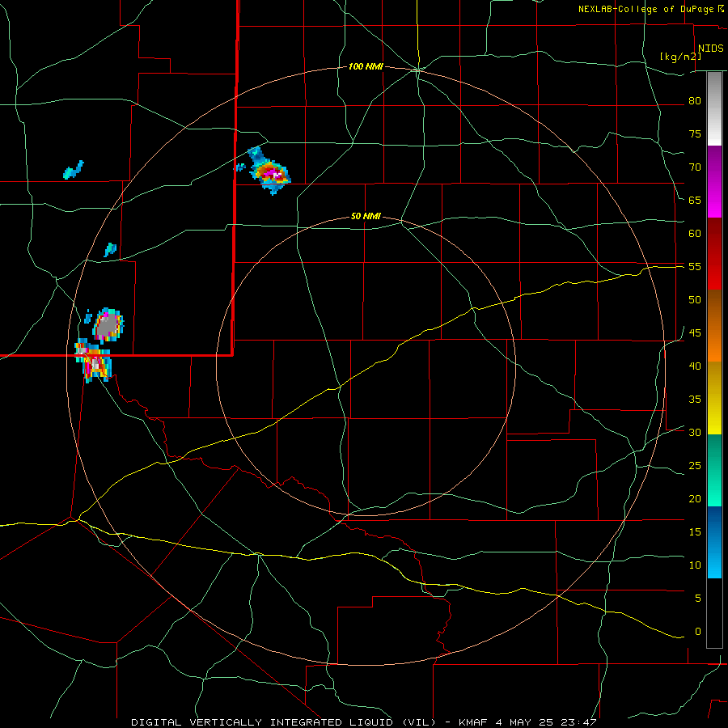The height and width of the screenshot is (728, 728).
Task: Click the gray-core storm cell on the west side
Action: pyautogui.click(x=108, y=324)
